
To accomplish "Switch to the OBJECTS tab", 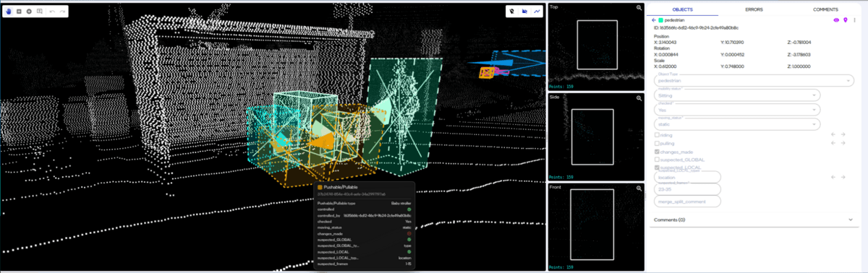I will click(682, 9).
